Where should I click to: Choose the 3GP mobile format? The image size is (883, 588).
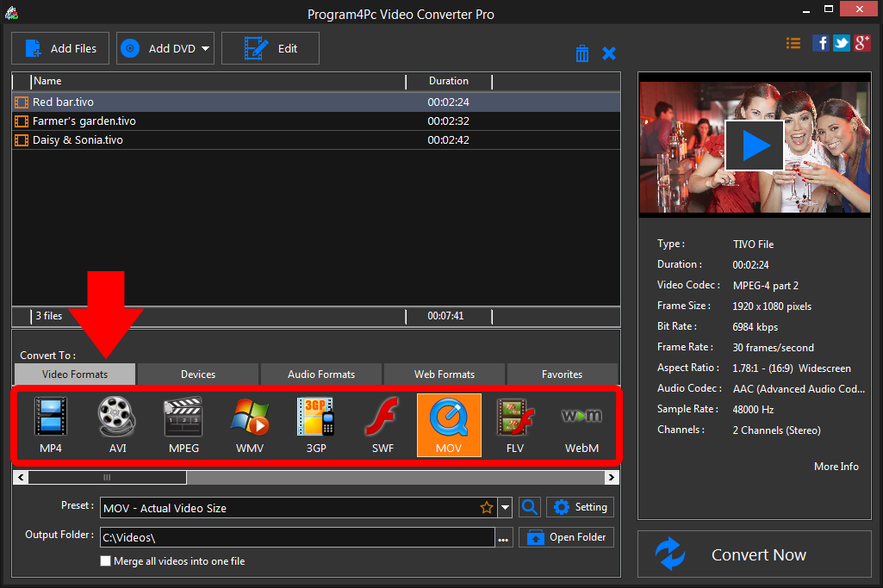(x=316, y=424)
